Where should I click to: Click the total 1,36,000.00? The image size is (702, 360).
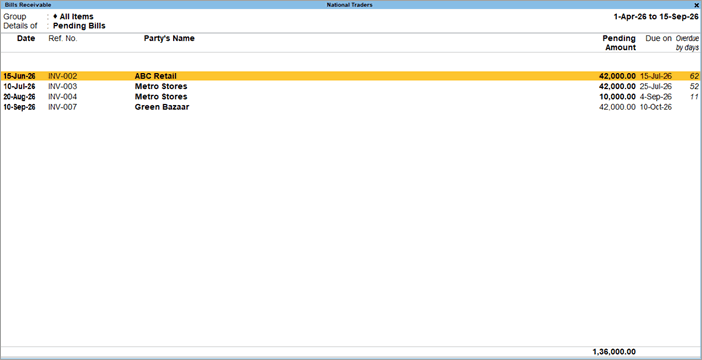[614, 352]
